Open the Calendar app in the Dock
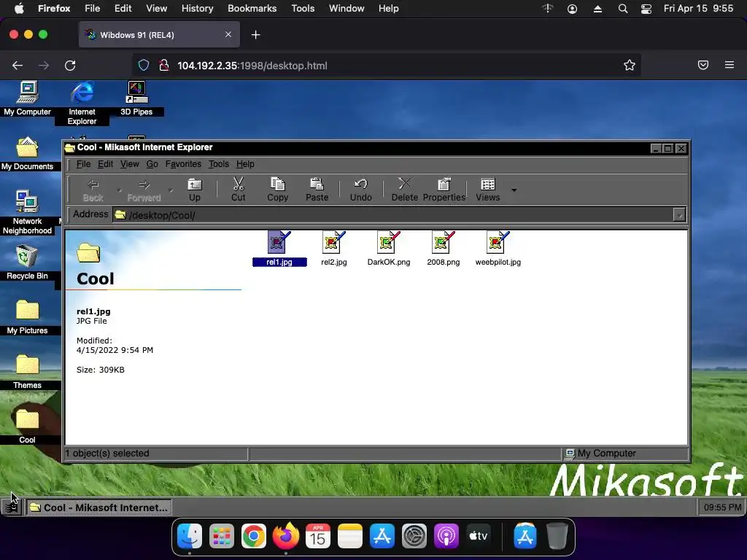The width and height of the screenshot is (747, 560). pyautogui.click(x=318, y=537)
